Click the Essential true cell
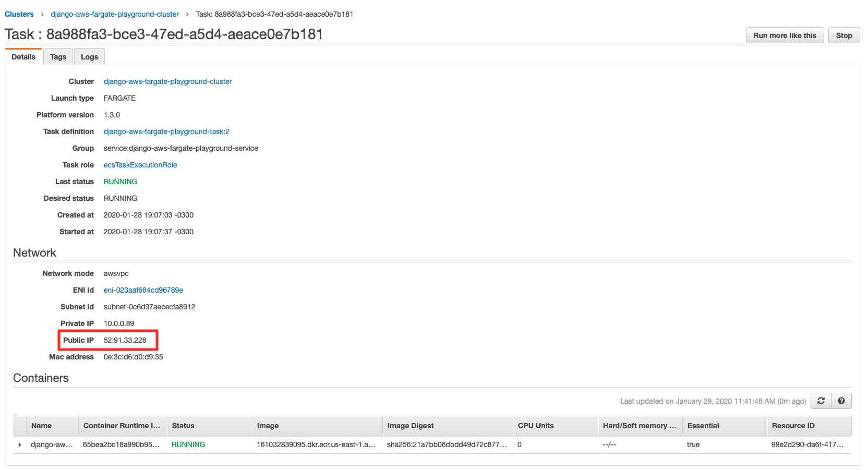 tap(693, 444)
